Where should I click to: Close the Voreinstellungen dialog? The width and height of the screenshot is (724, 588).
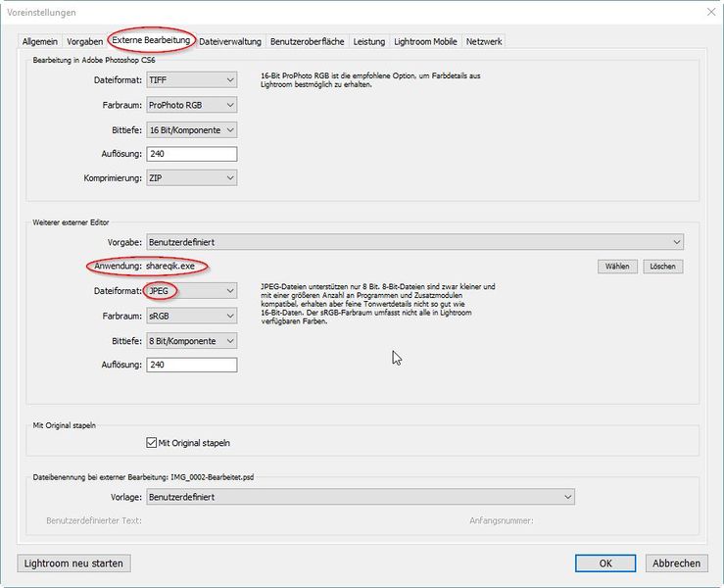pos(711,12)
